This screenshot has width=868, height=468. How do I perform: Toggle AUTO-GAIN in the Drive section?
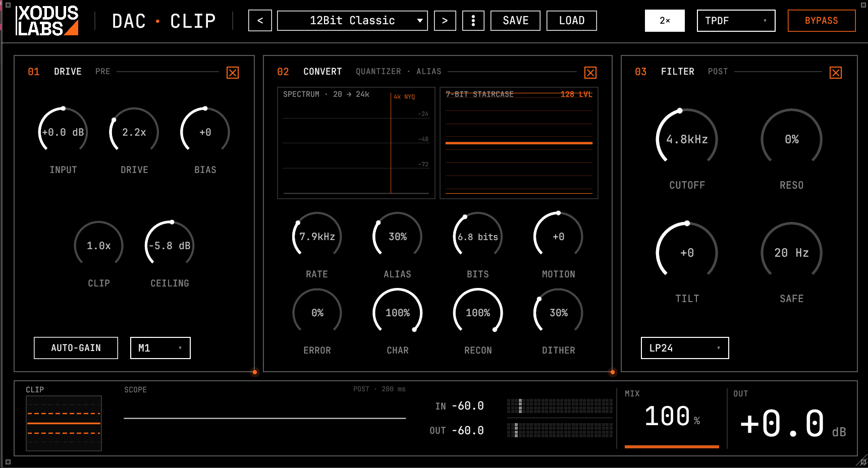point(76,348)
